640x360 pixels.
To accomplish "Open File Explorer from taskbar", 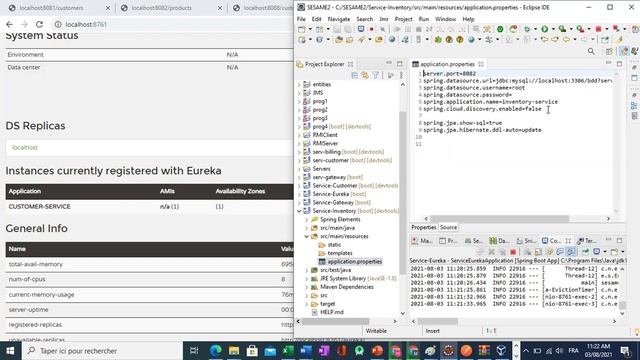I will click(234, 351).
